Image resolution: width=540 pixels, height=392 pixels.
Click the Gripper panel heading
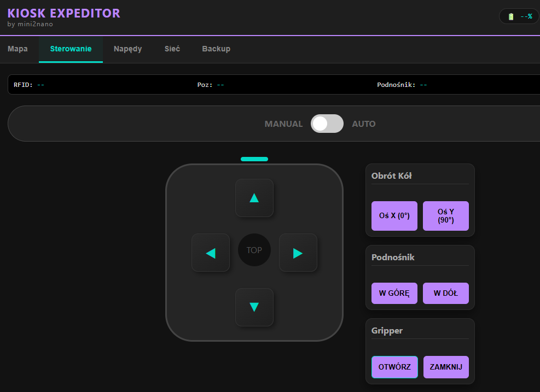point(387,331)
